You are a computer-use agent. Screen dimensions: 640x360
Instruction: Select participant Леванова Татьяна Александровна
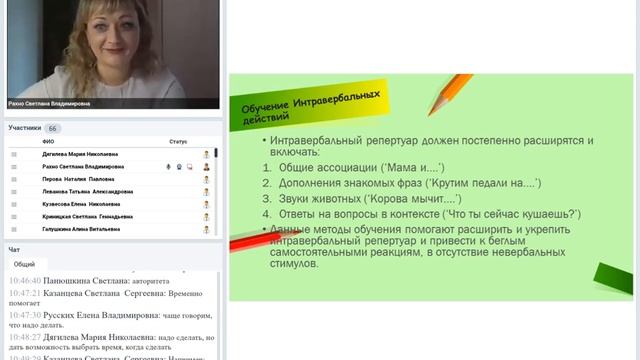87,192
